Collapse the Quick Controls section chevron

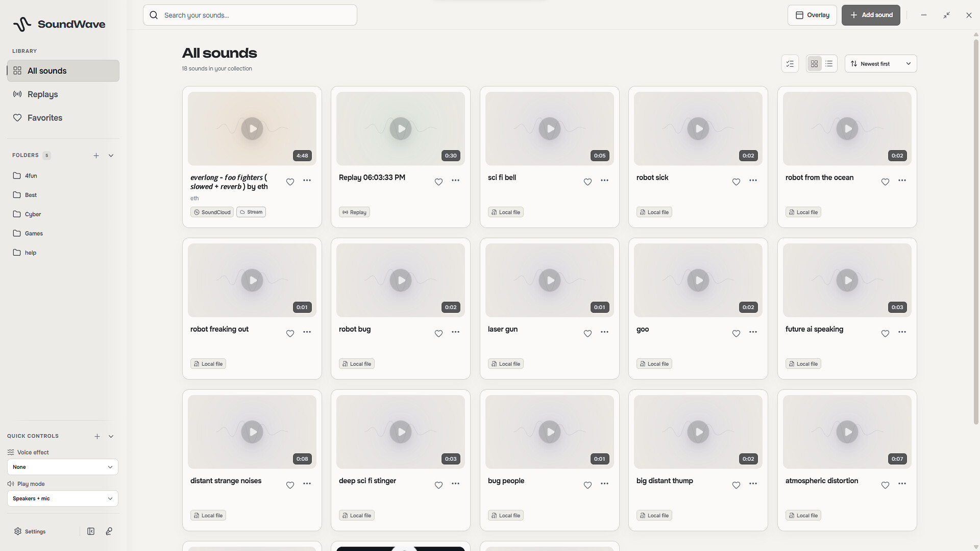[x=111, y=436]
